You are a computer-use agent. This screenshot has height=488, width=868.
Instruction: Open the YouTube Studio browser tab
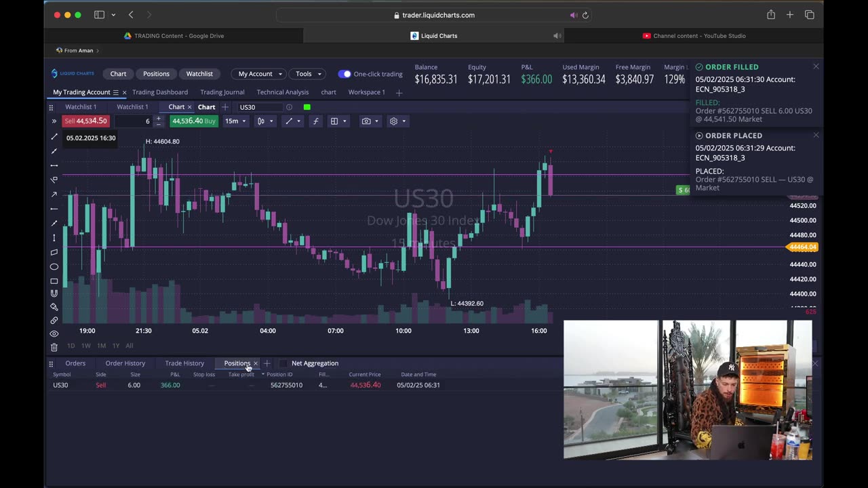point(694,36)
